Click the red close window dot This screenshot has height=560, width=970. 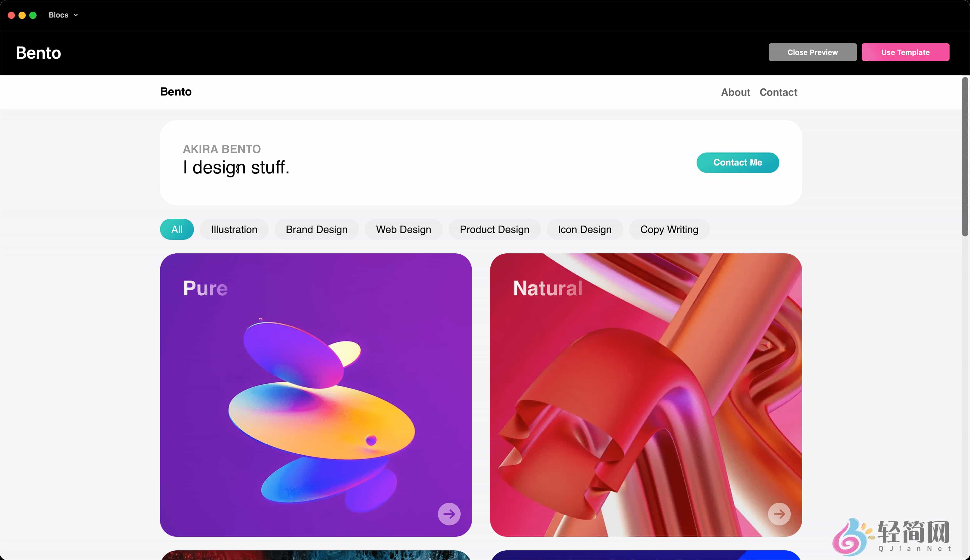click(x=11, y=15)
